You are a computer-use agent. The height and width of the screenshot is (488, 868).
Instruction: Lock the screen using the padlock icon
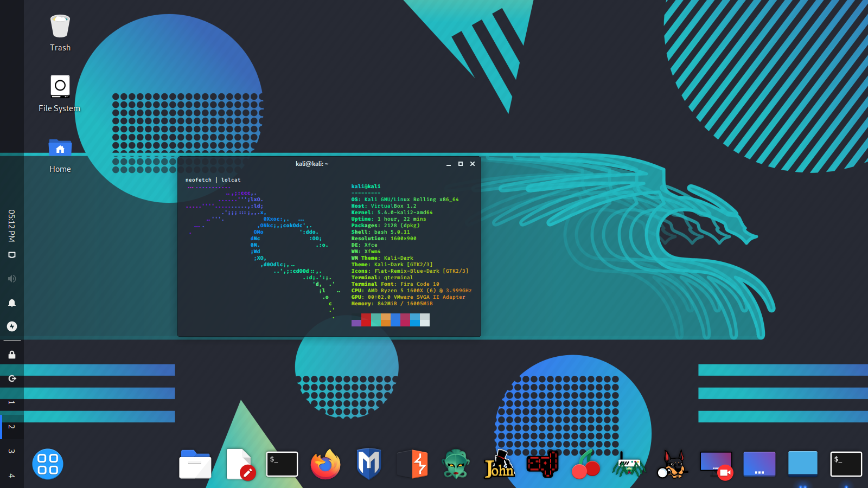tap(12, 354)
